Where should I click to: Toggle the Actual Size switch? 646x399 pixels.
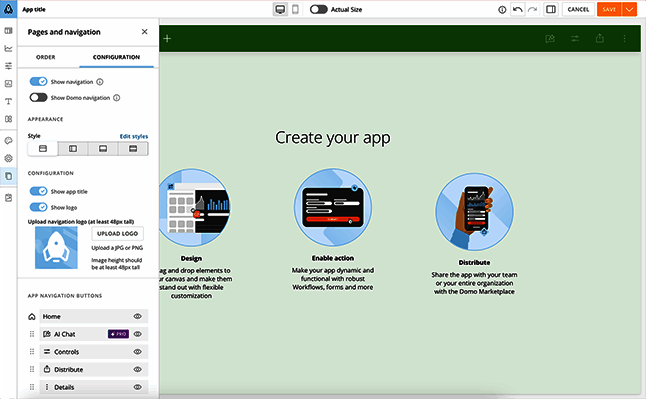[x=318, y=9]
